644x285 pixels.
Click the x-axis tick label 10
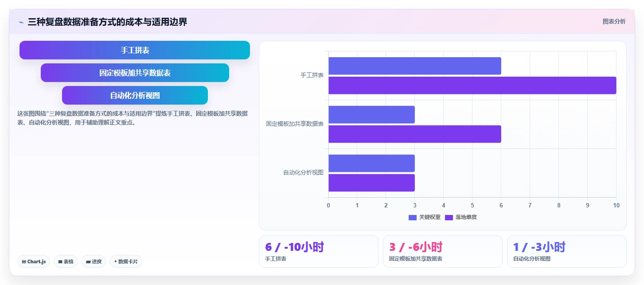tap(616, 205)
